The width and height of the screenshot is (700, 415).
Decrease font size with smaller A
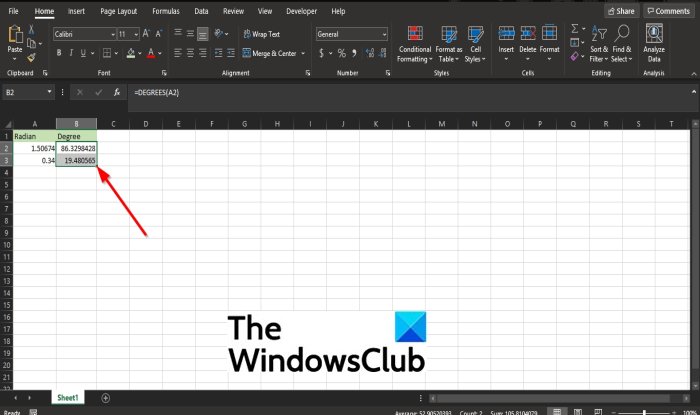point(158,33)
